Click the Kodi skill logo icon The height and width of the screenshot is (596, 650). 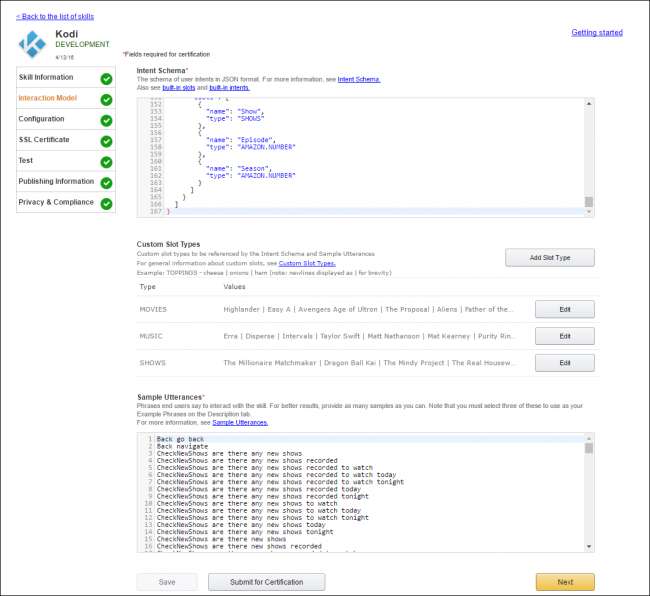point(34,43)
